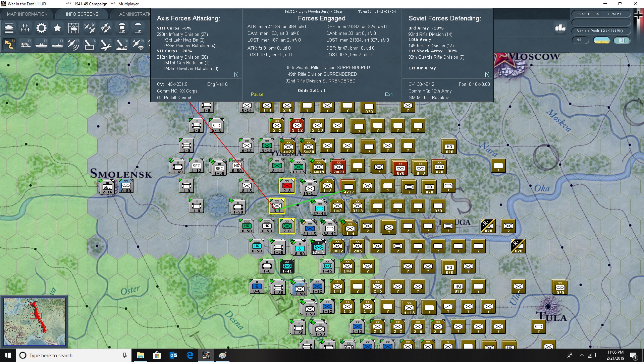Screen dimensions: 644x362
Task: Toggle F7 bomb airfield mode
Action: click(106, 44)
